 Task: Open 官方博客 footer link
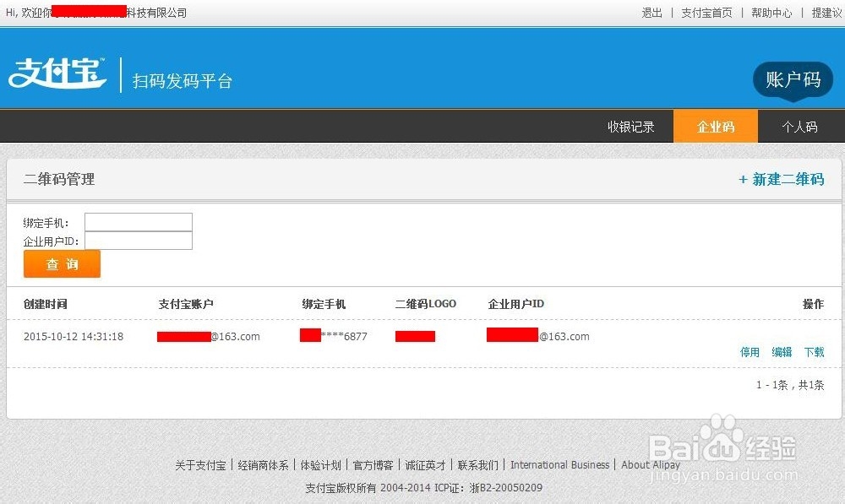pos(373,465)
